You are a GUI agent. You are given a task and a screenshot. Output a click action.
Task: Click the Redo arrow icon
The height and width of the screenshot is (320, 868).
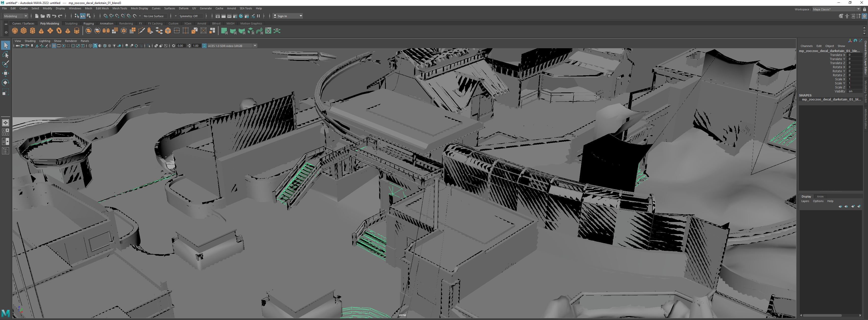60,16
